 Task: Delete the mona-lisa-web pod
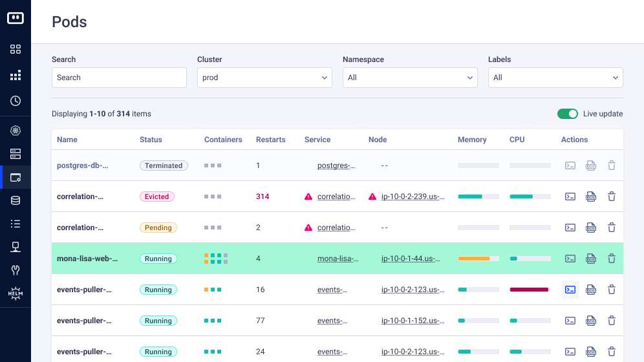612,259
